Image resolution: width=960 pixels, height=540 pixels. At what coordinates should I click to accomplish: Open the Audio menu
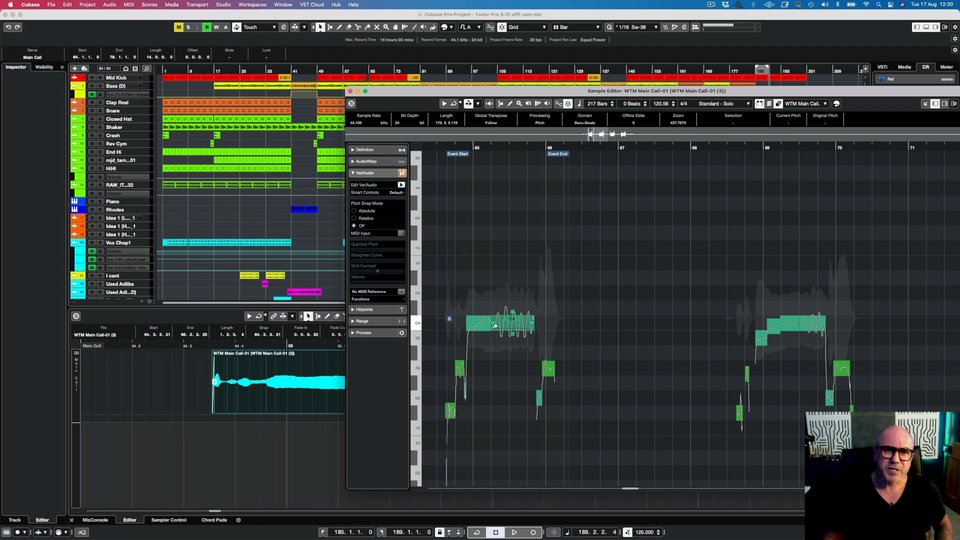(109, 4)
